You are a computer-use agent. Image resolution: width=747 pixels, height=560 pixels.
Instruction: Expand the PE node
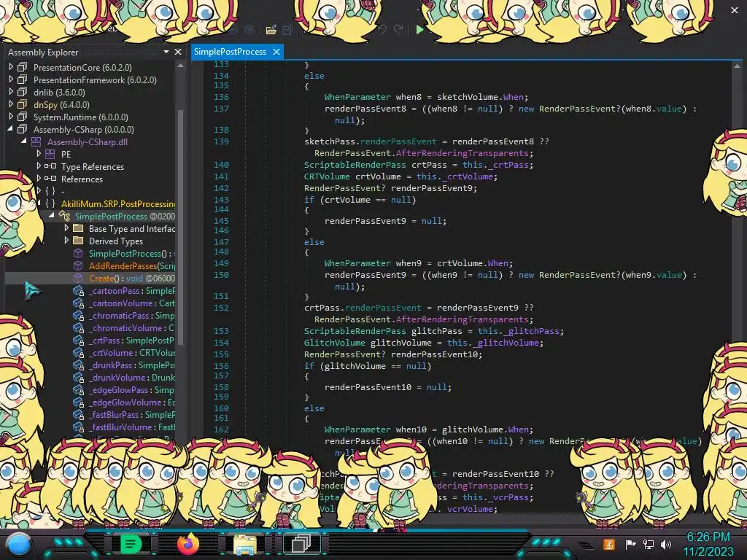pos(39,154)
